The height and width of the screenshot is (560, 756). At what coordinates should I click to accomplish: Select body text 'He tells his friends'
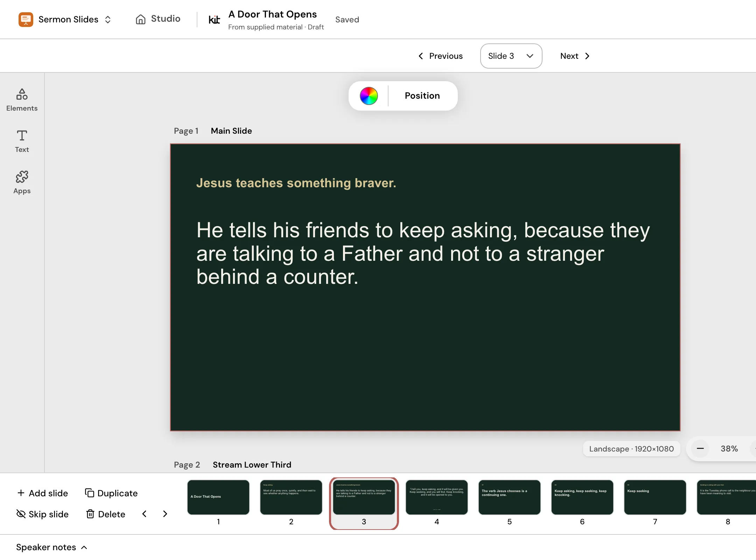click(423, 253)
